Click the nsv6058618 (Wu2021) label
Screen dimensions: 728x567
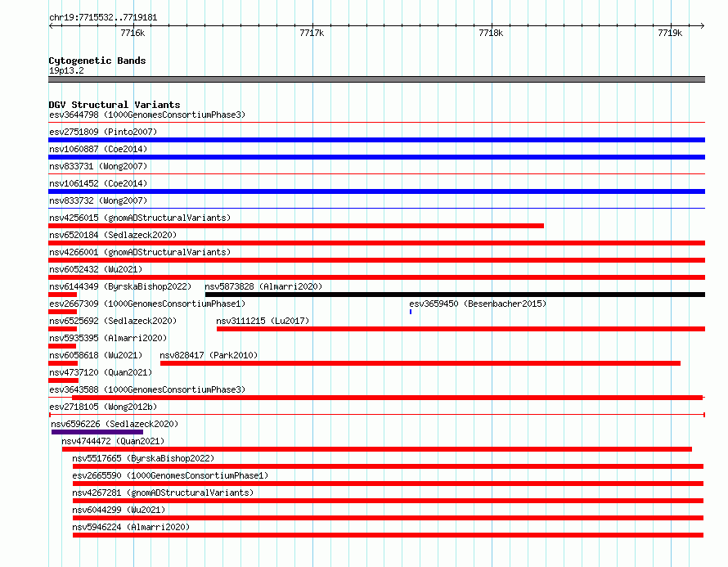tap(96, 355)
